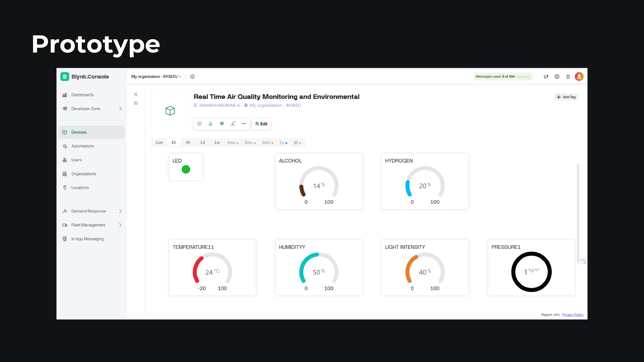Open the Privacy Policy link

pos(572,315)
